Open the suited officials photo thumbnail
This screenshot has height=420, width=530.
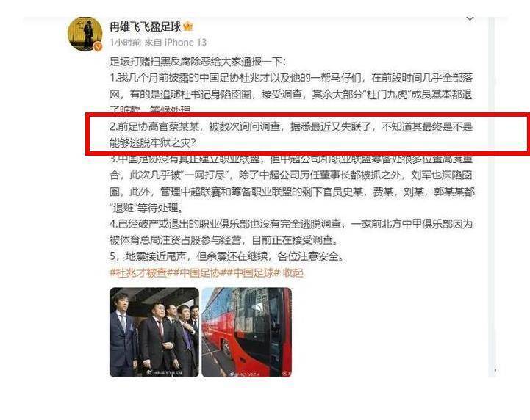(x=154, y=332)
